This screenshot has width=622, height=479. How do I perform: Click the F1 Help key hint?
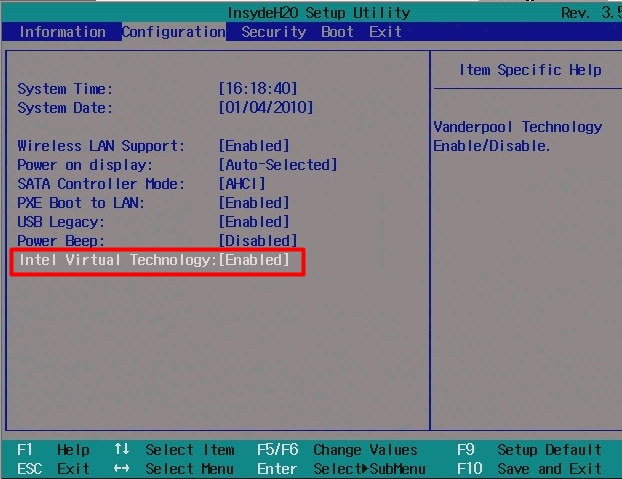coord(54,450)
